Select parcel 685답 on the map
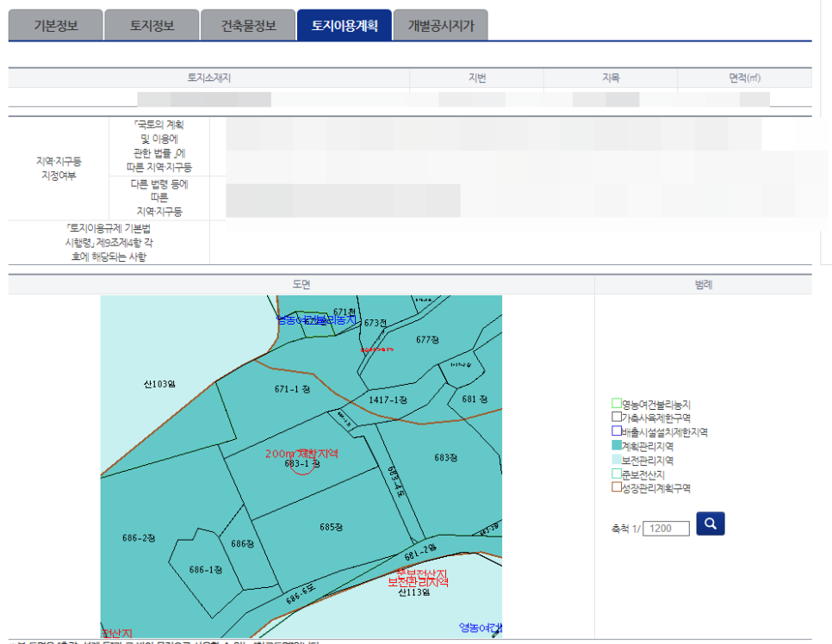 330,523
